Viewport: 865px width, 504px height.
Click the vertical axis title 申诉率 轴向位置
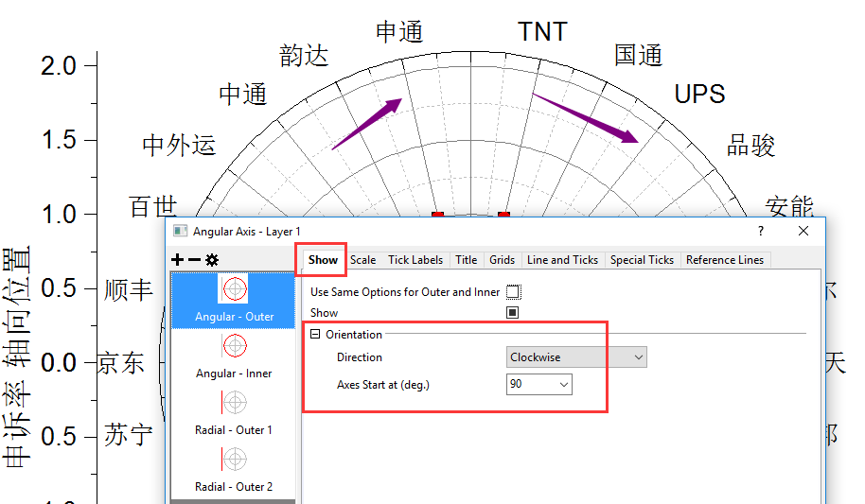pos(16,358)
